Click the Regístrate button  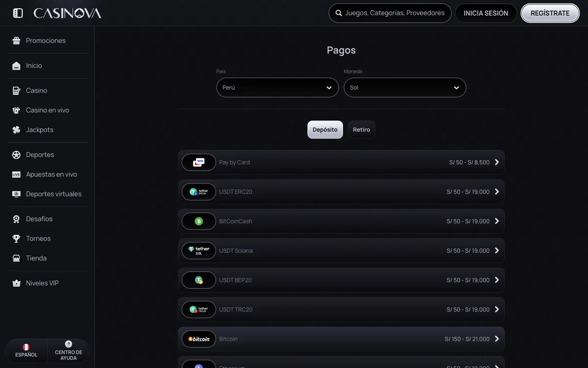tap(550, 13)
